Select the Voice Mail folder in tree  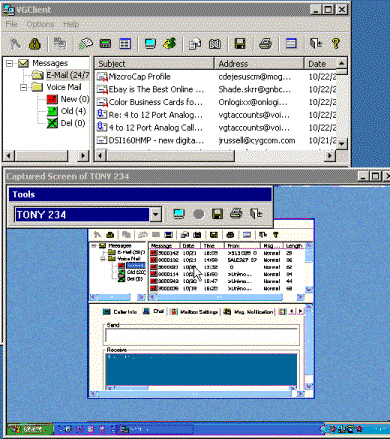[64, 87]
